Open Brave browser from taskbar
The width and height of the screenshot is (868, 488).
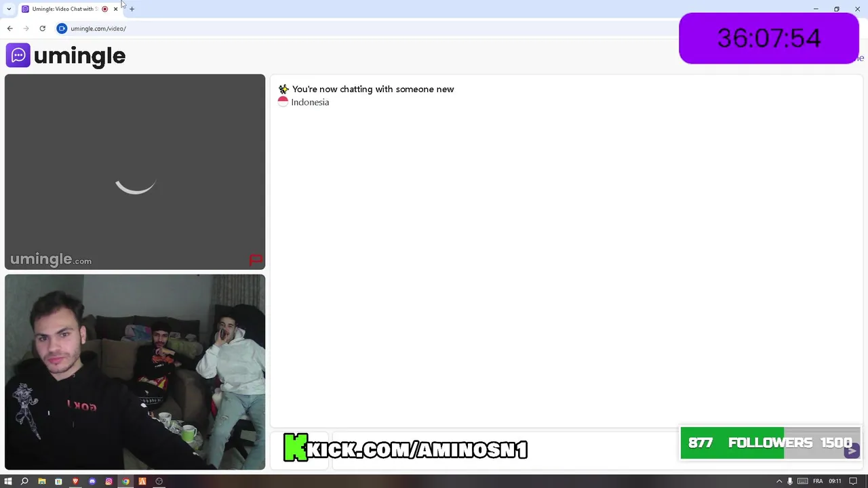click(75, 481)
